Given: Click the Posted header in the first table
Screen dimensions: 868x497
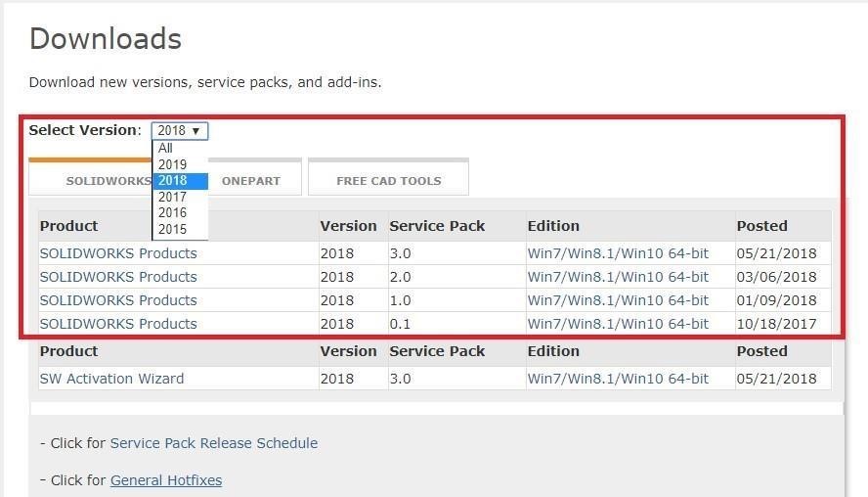Looking at the screenshot, I should coord(761,226).
